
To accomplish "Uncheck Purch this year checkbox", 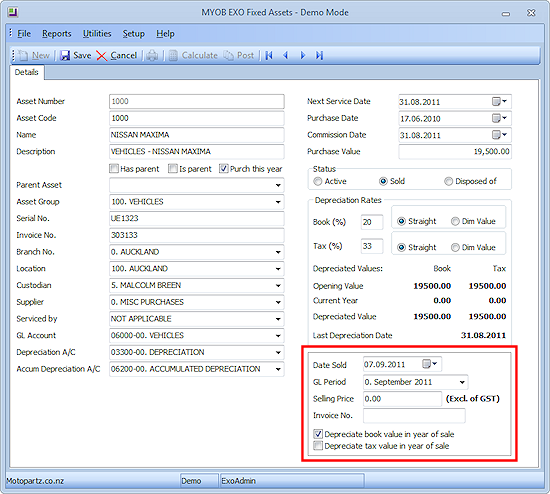I will click(x=223, y=169).
